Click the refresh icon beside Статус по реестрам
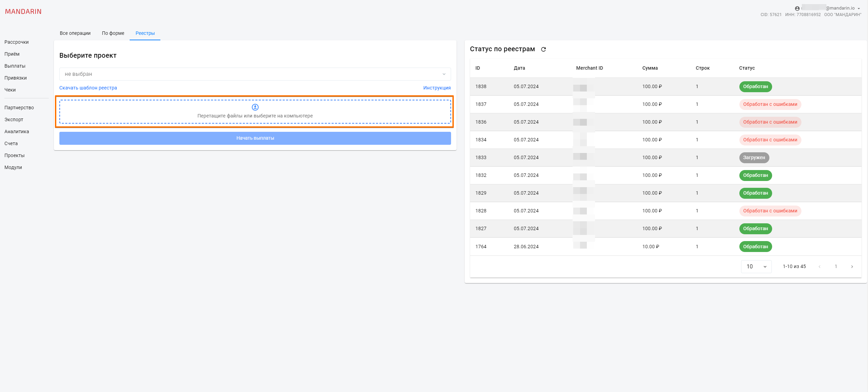 pos(544,50)
